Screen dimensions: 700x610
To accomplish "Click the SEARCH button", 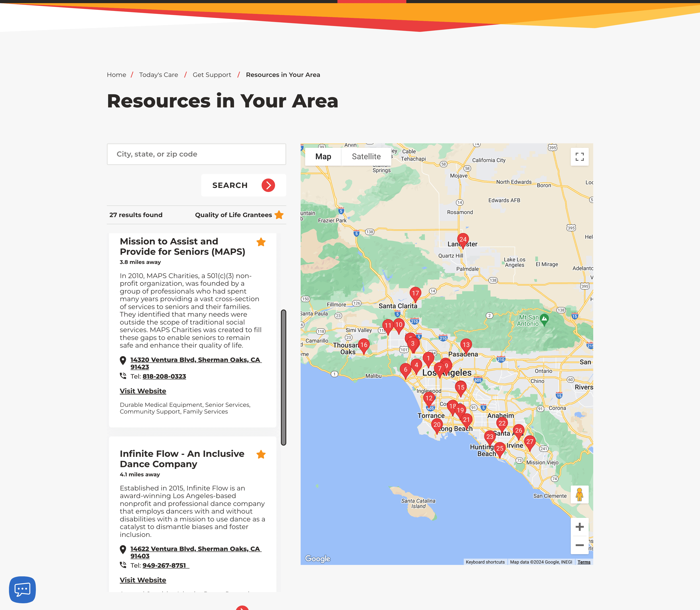I will pos(243,185).
